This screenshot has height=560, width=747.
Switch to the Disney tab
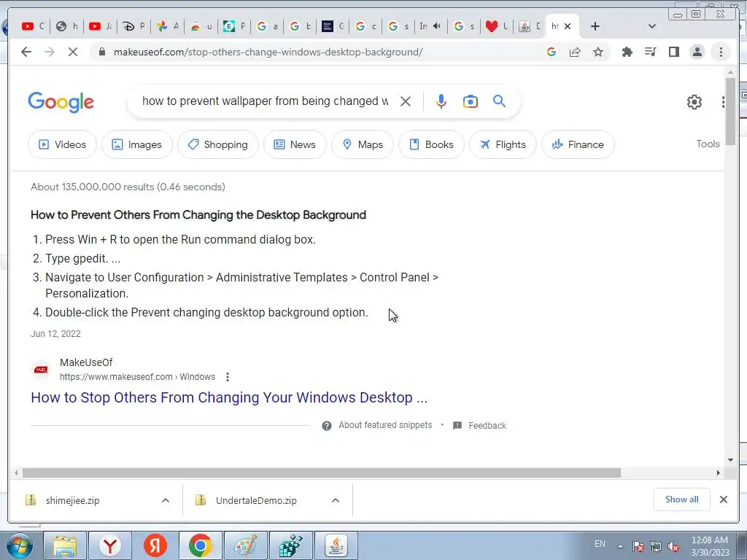point(133,26)
